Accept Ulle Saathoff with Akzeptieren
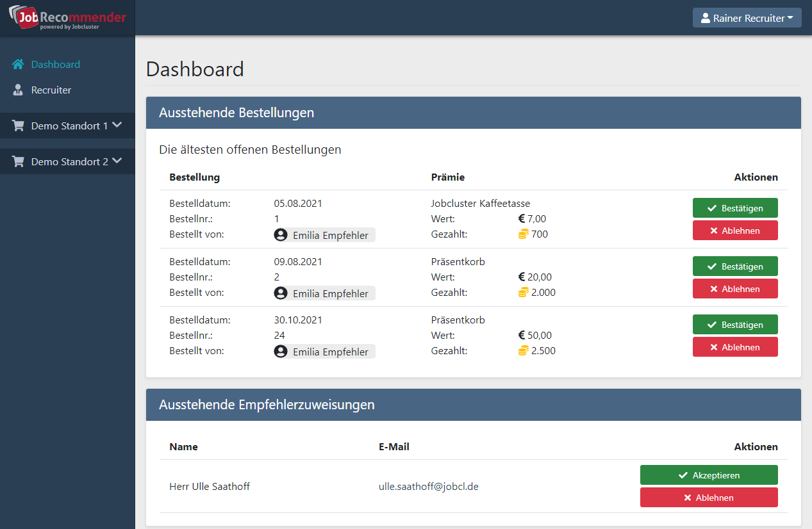812x529 pixels. pos(708,475)
